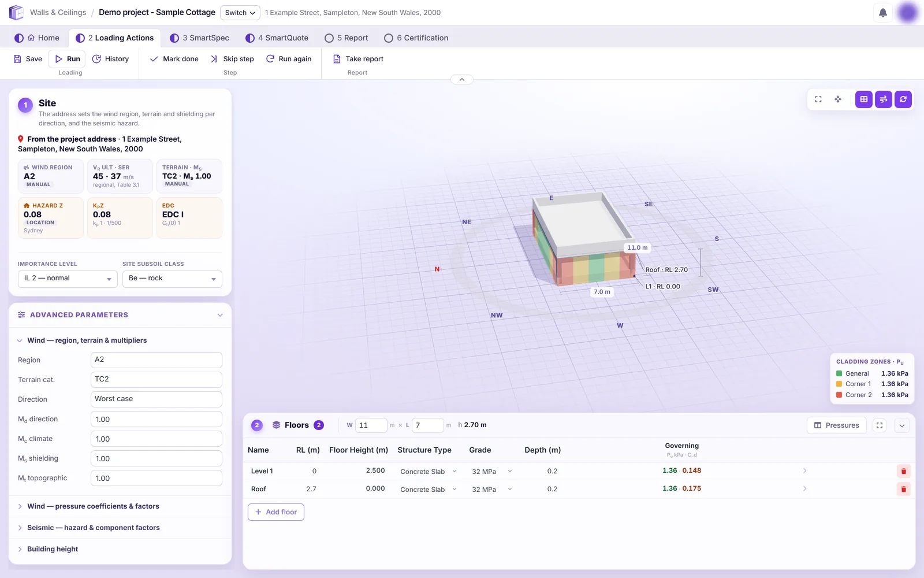Delete the Roof floor
This screenshot has width=924, height=578.
(x=904, y=489)
